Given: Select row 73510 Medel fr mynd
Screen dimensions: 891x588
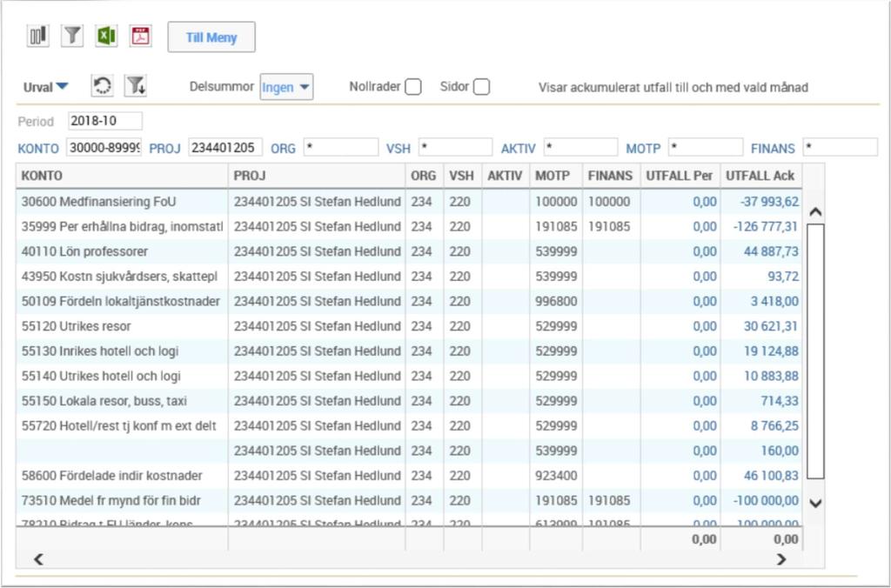Looking at the screenshot, I should click(409, 501).
